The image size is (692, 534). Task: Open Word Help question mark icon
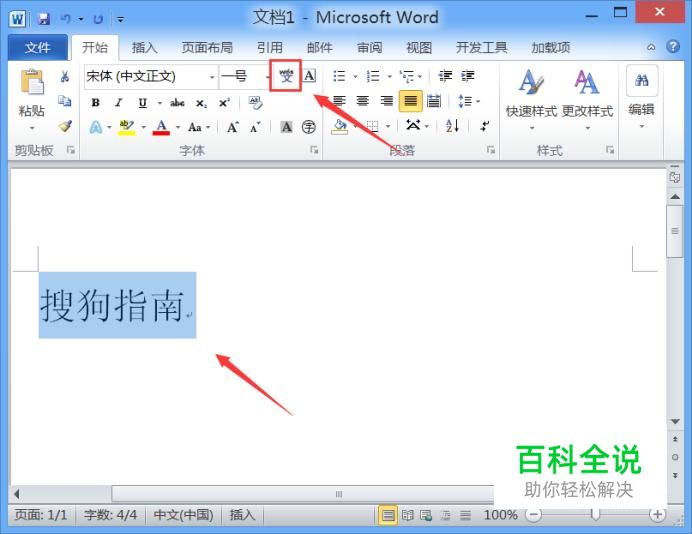[x=673, y=46]
